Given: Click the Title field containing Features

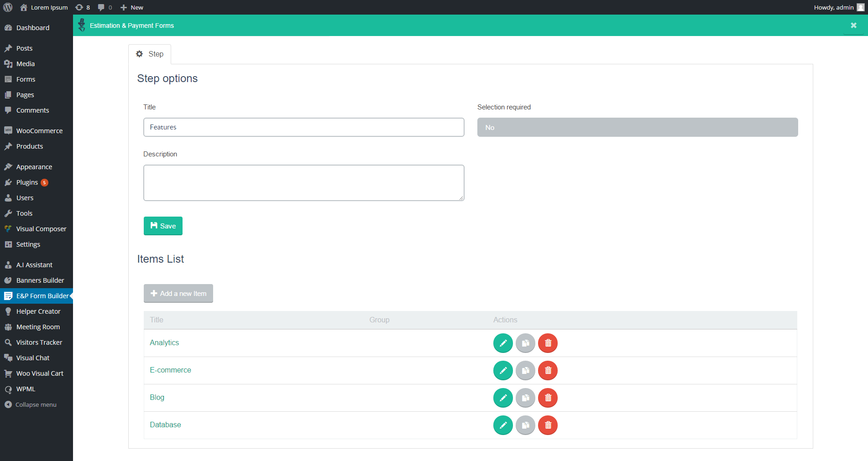Looking at the screenshot, I should click(303, 127).
